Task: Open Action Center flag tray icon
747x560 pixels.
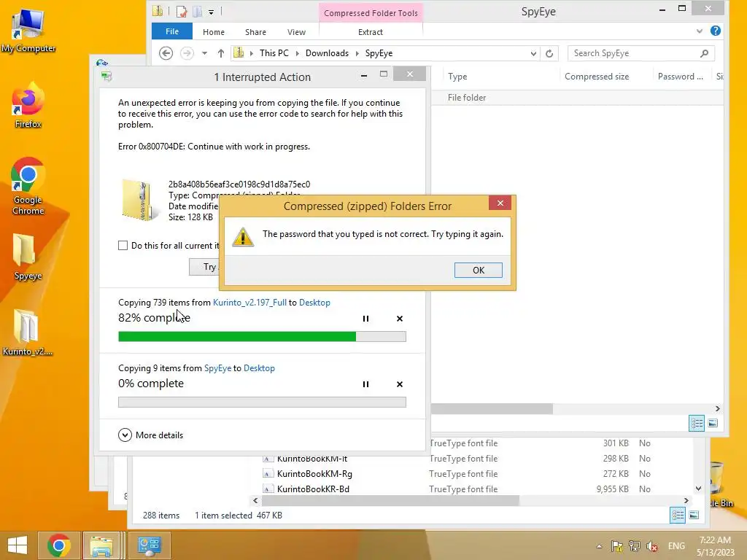Action: coord(616,546)
